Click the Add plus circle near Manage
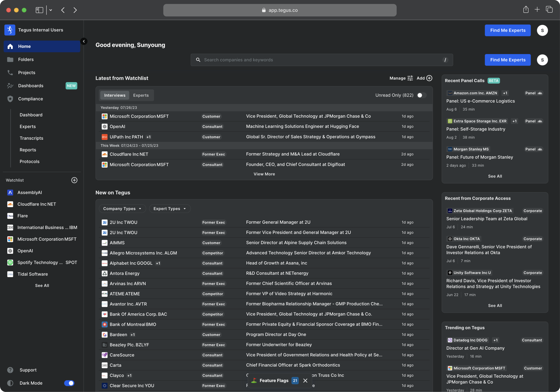This screenshot has height=392, width=560. 429,78
